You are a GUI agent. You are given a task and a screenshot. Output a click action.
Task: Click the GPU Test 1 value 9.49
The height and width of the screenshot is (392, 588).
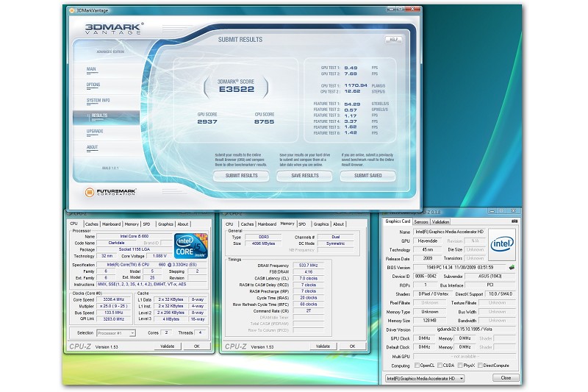(351, 68)
